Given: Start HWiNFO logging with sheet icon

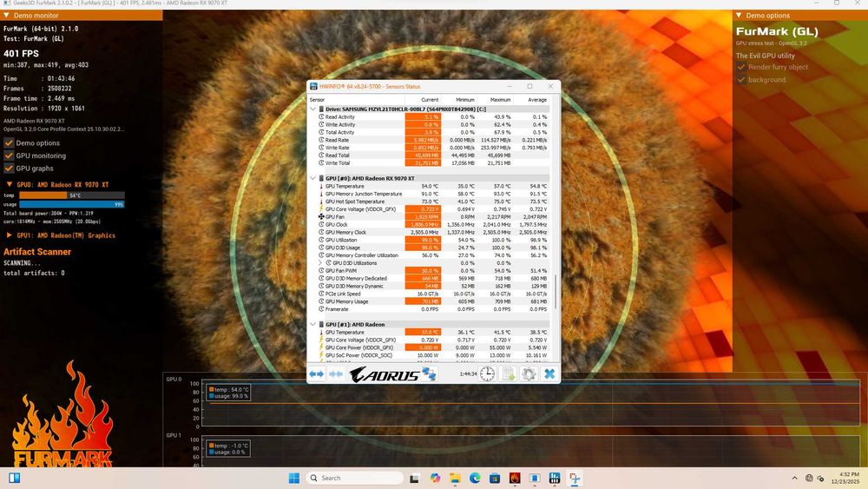Looking at the screenshot, I should pos(508,373).
